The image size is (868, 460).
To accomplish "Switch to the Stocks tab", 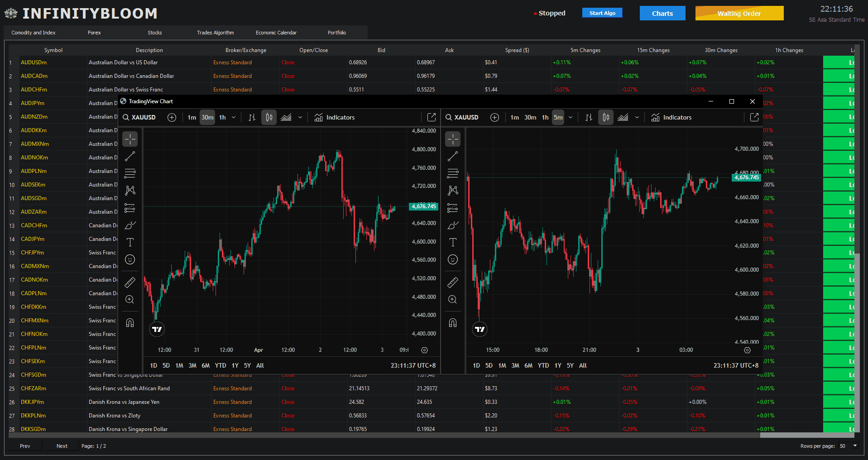I will click(154, 33).
